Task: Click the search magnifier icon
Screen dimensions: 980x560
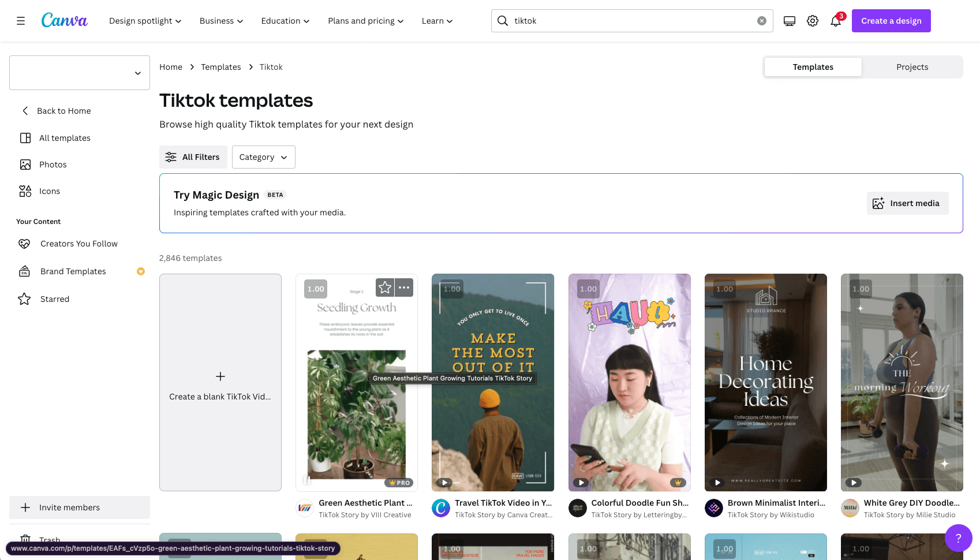Action: 503,21
